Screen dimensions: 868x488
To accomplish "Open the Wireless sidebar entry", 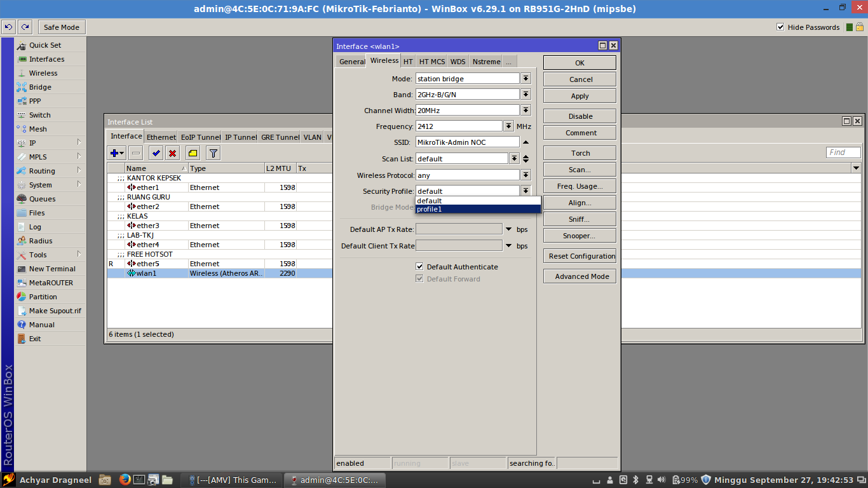I will [43, 73].
